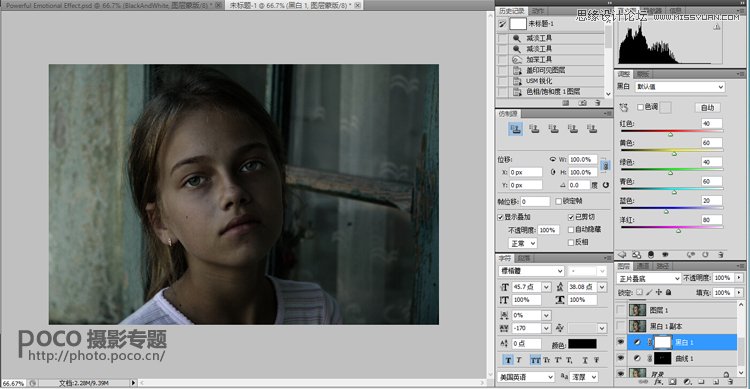This screenshot has width=750, height=389.
Task: Select the second clone source preset icon
Action: (534, 129)
